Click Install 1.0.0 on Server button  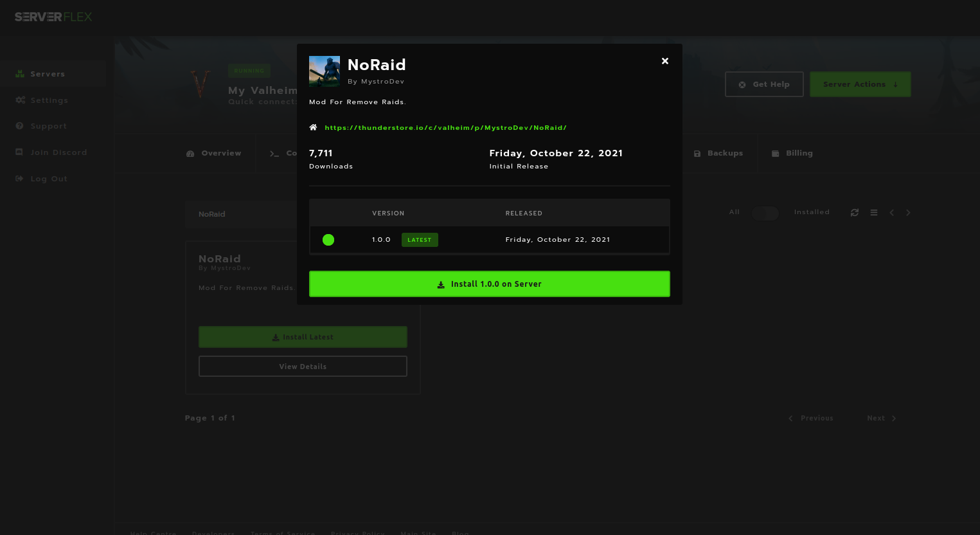[x=490, y=284]
